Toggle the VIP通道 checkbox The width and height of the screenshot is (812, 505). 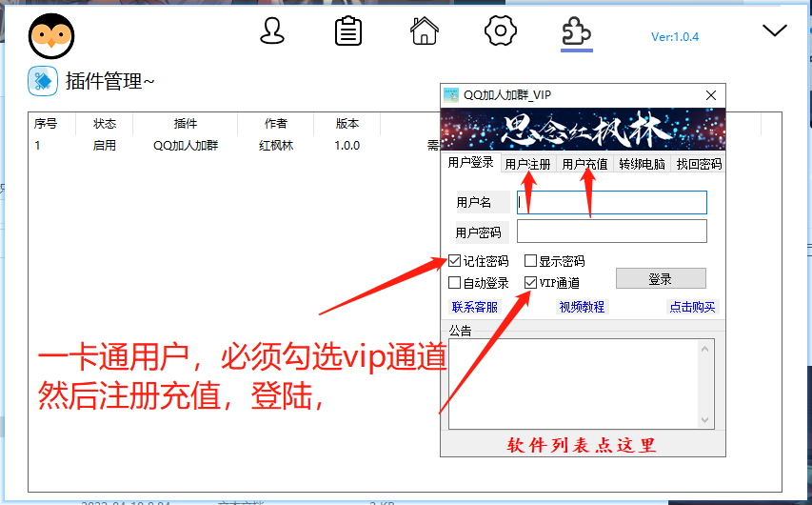pos(530,283)
